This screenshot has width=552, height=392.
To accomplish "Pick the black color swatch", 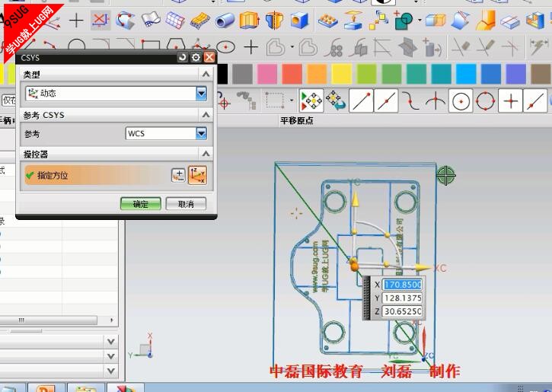I will coord(222,75).
